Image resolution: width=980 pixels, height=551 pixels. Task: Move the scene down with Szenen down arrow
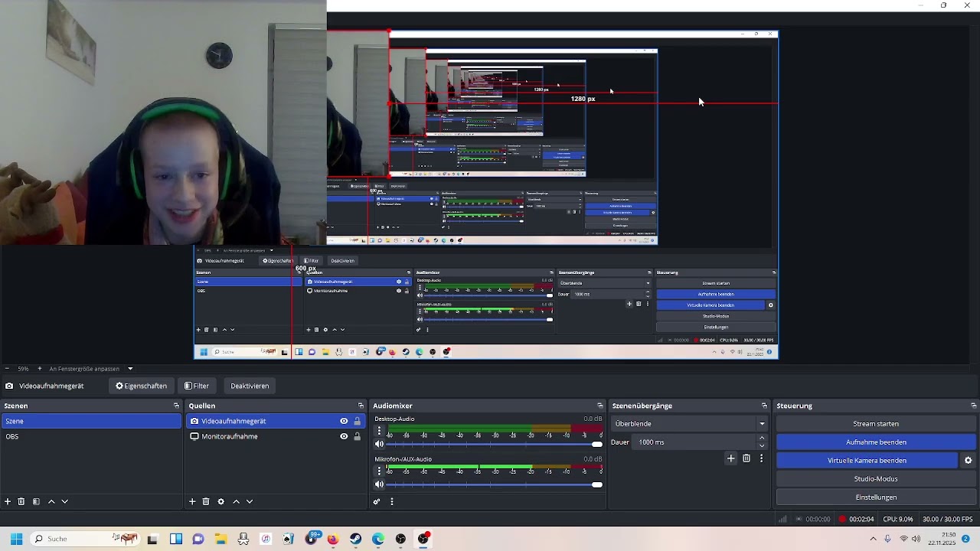coord(64,501)
